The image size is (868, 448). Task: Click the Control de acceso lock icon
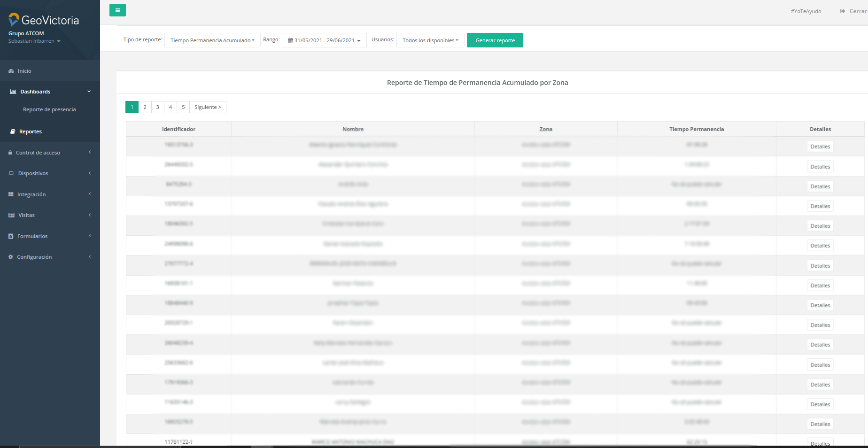click(10, 153)
